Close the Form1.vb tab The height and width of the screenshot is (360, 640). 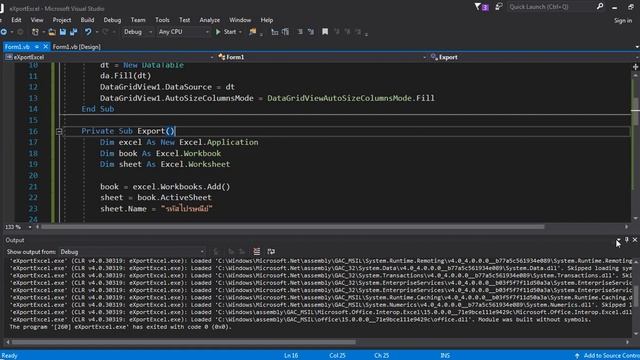tap(45, 47)
